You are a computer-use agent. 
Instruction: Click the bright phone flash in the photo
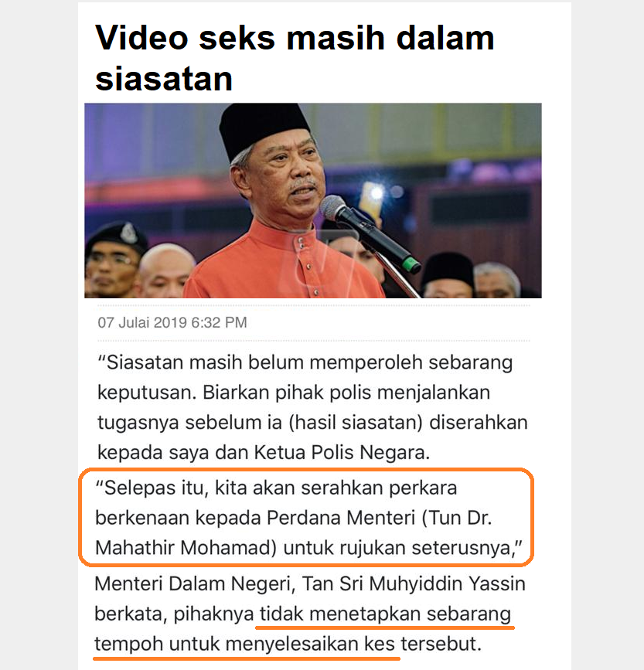(x=376, y=193)
